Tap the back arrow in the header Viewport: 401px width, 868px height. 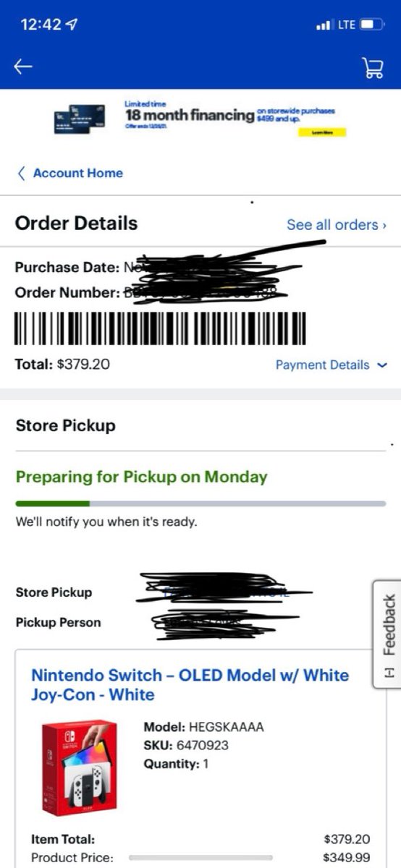[x=23, y=67]
